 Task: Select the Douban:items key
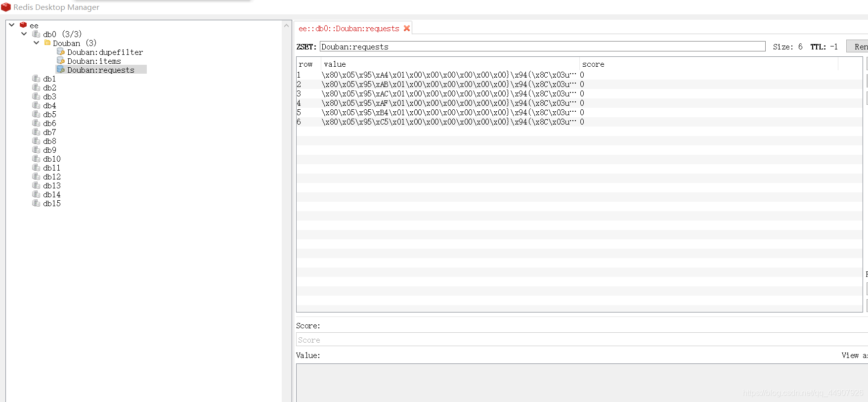click(94, 61)
